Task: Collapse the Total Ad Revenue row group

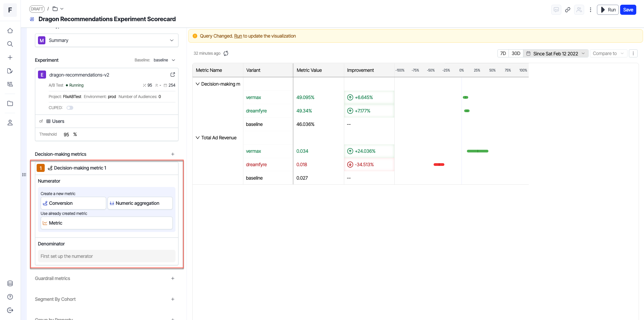Action: [198, 138]
